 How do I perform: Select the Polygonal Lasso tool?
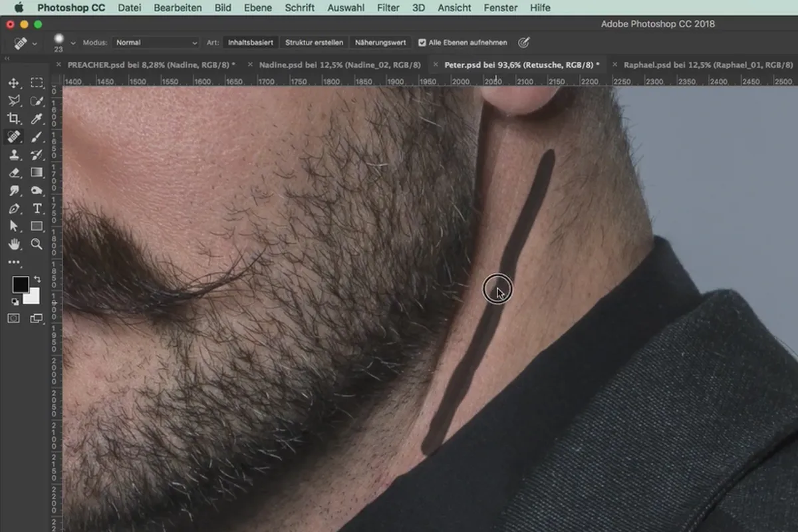point(14,101)
